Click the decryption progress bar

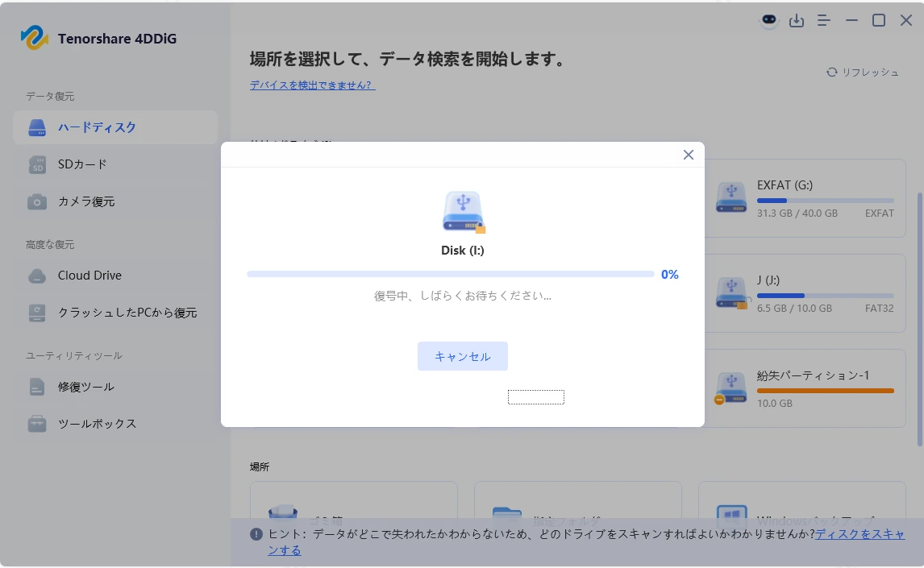point(450,274)
